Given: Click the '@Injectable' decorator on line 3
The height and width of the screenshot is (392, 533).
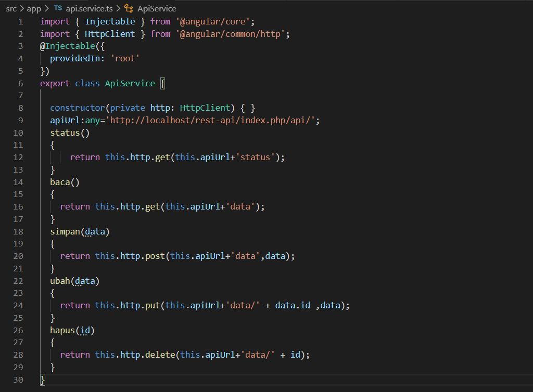Looking at the screenshot, I should click(x=68, y=46).
